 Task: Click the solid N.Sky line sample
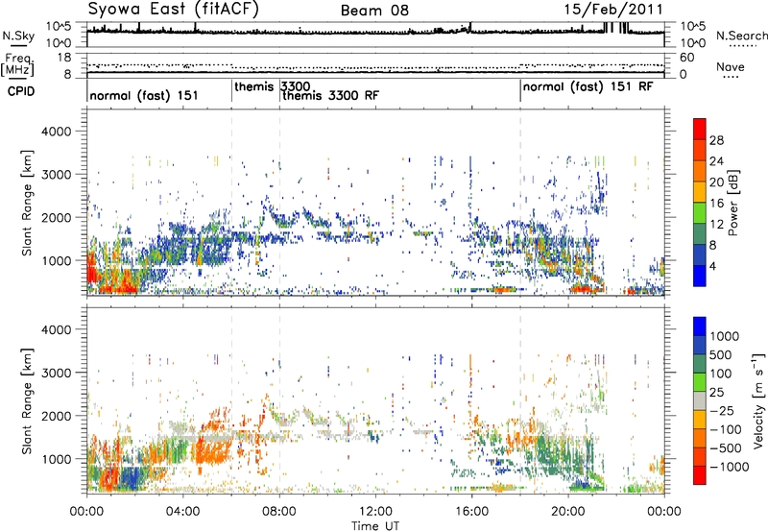pos(18,45)
